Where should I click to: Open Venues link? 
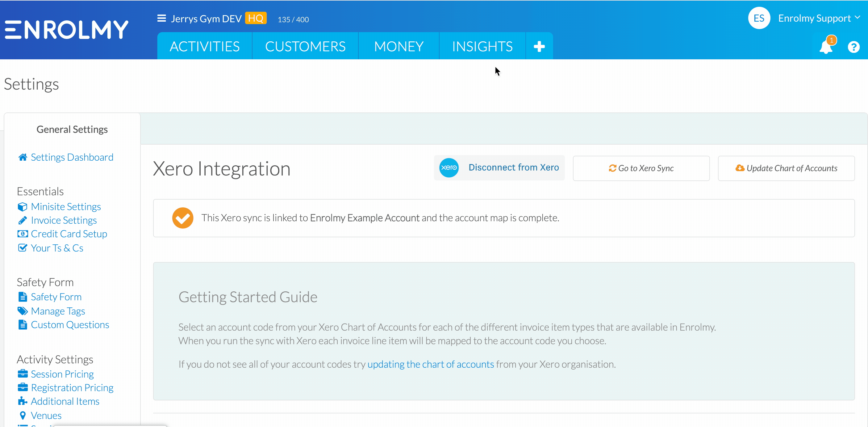(46, 415)
